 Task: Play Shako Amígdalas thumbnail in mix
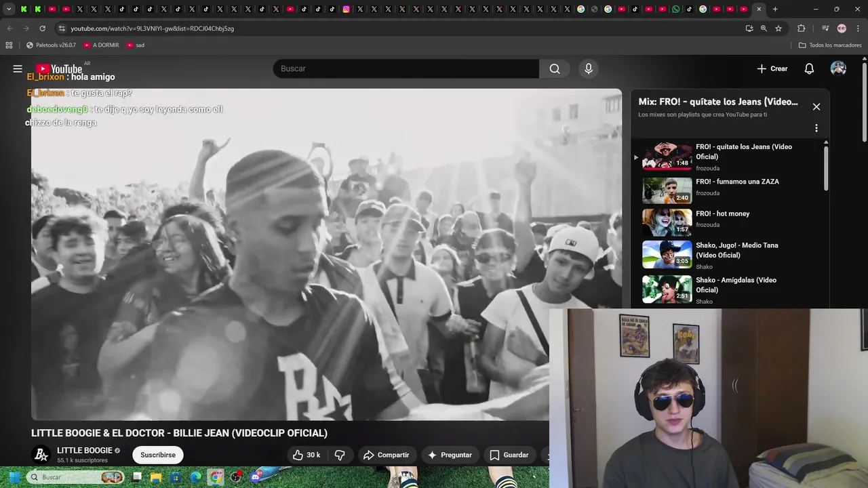tap(667, 289)
